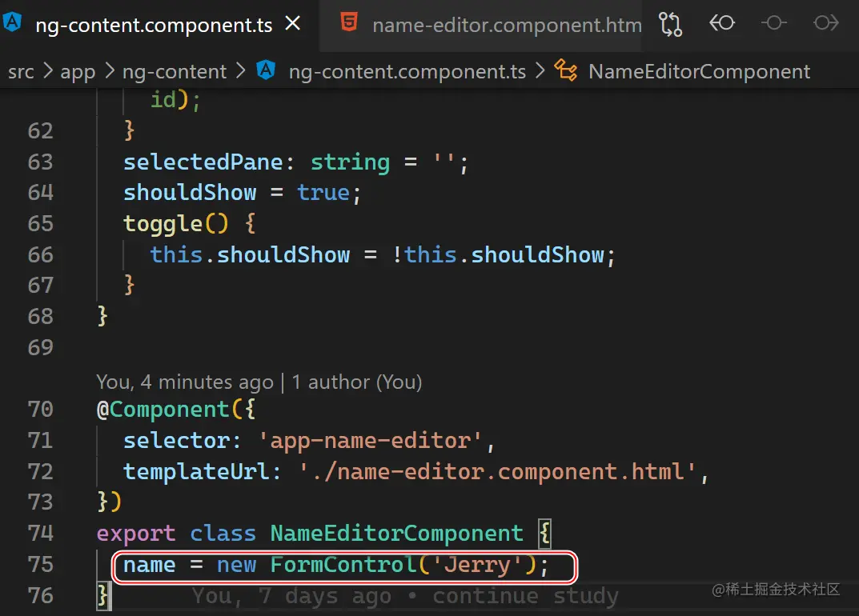Image resolution: width=859 pixels, height=616 pixels.
Task: Open the app folder breadcrumb dropdown
Action: point(77,71)
